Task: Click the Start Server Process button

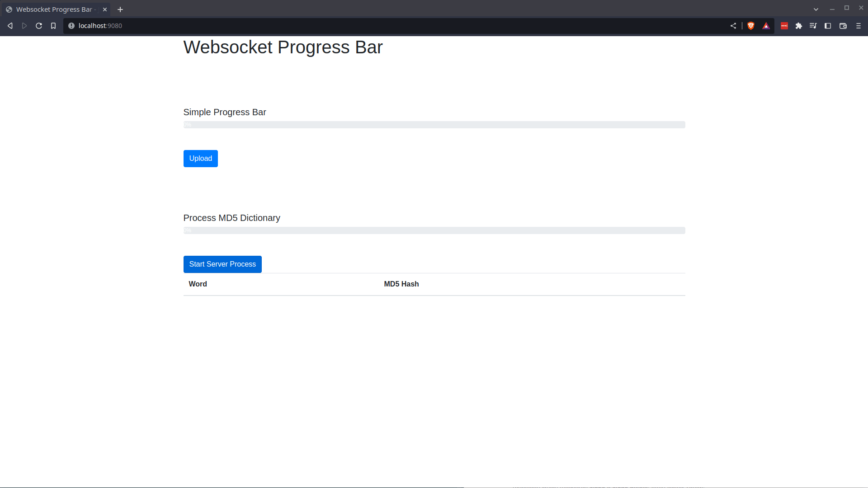Action: [x=222, y=264]
